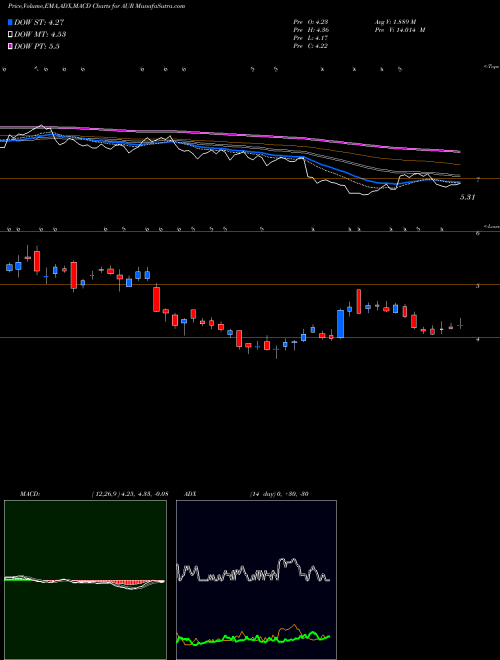
Task: Click the 'ADX' panel label
Action: pos(191,494)
